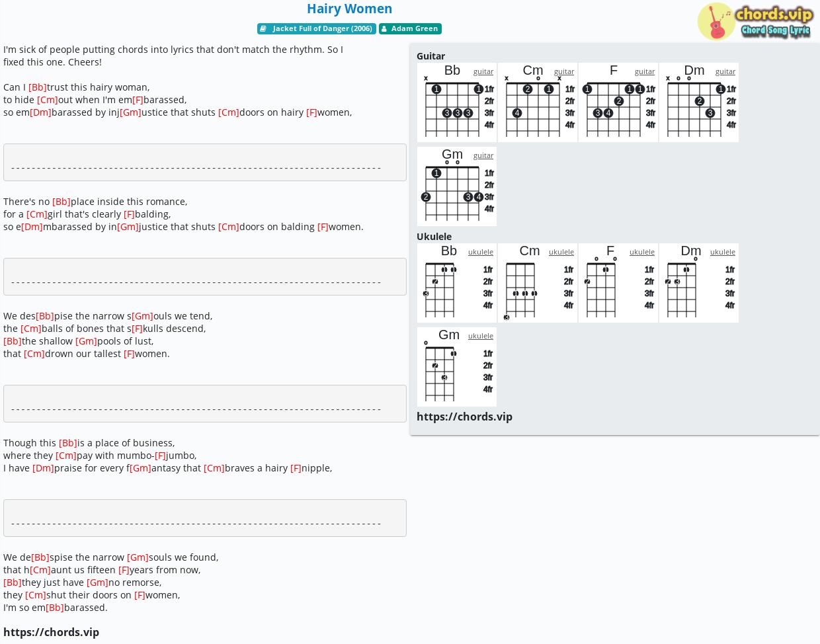This screenshot has width=820, height=644.
Task: Open the Cm guitar chord diagram
Action: [538, 102]
